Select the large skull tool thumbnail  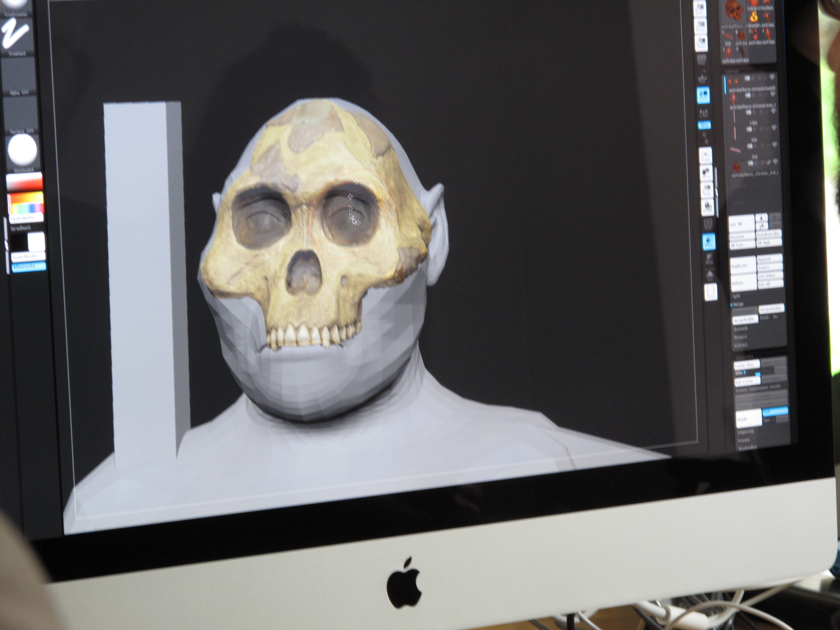point(734,10)
